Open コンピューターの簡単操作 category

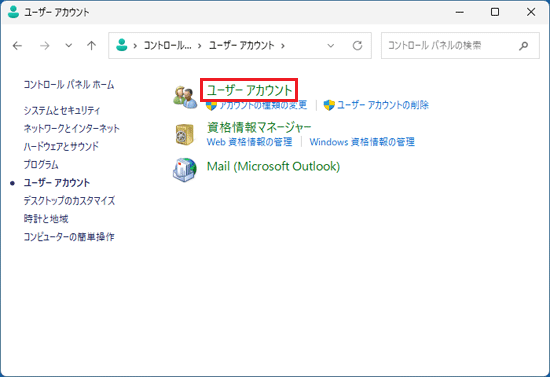click(69, 237)
